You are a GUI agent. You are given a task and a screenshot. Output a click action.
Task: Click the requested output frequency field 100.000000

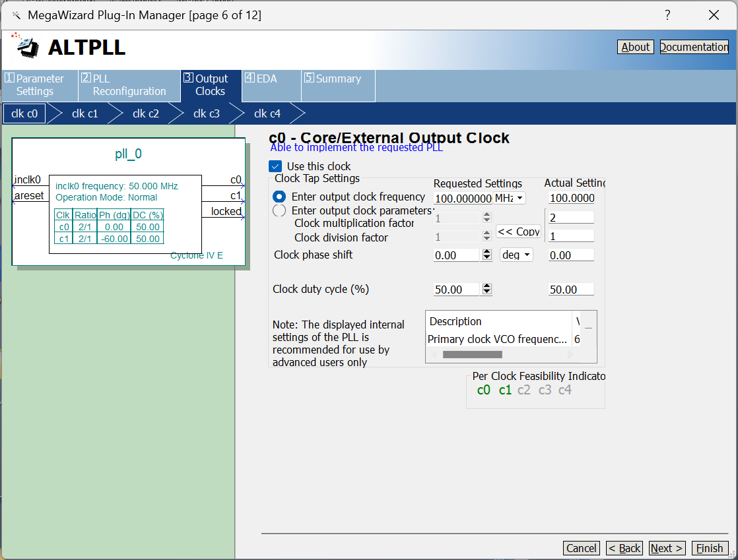tap(463, 199)
